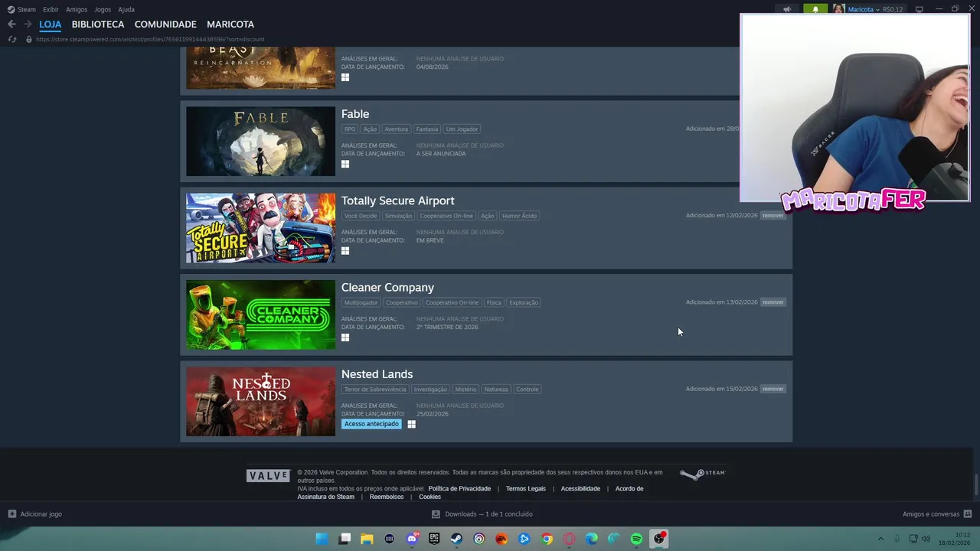980x551 pixels.
Task: Click the store URL address bar
Action: pyautogui.click(x=150, y=39)
